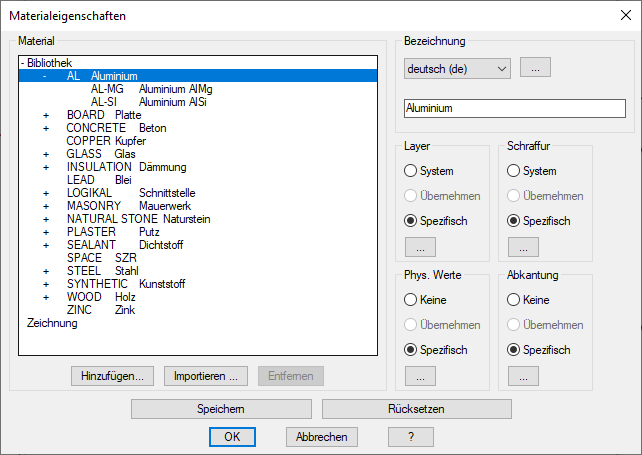Click the ellipsis button beside language dropdown
Image resolution: width=642 pixels, height=455 pixels.
pos(535,68)
